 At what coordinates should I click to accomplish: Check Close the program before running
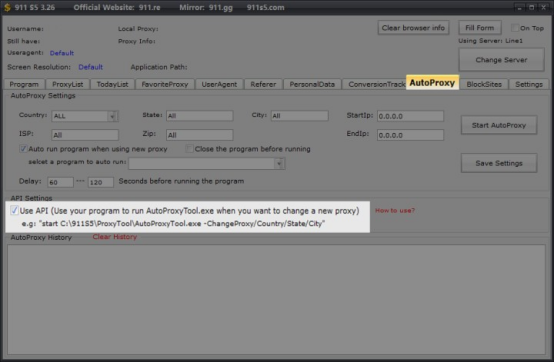pyautogui.click(x=189, y=149)
